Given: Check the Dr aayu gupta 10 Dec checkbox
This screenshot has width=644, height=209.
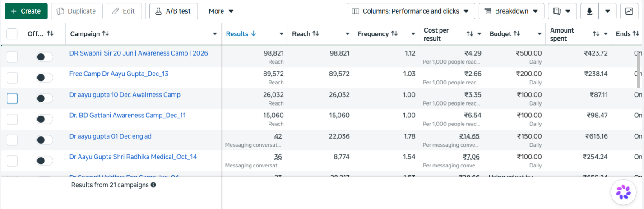Looking at the screenshot, I should point(12,98).
